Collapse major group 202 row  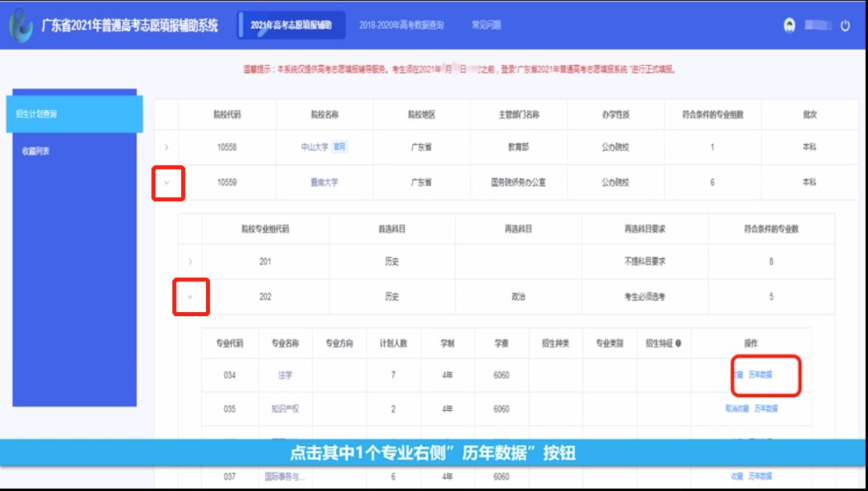pos(190,297)
